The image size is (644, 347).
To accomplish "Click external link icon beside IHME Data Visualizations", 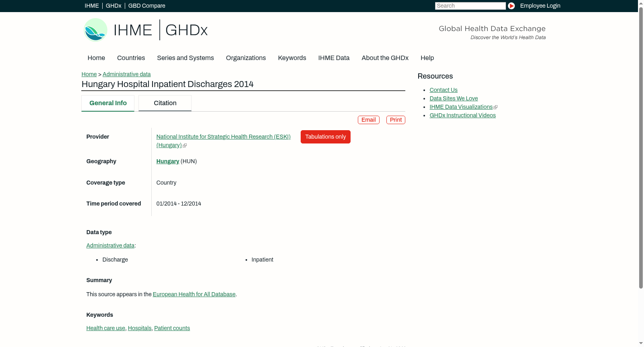I will pyautogui.click(x=495, y=107).
